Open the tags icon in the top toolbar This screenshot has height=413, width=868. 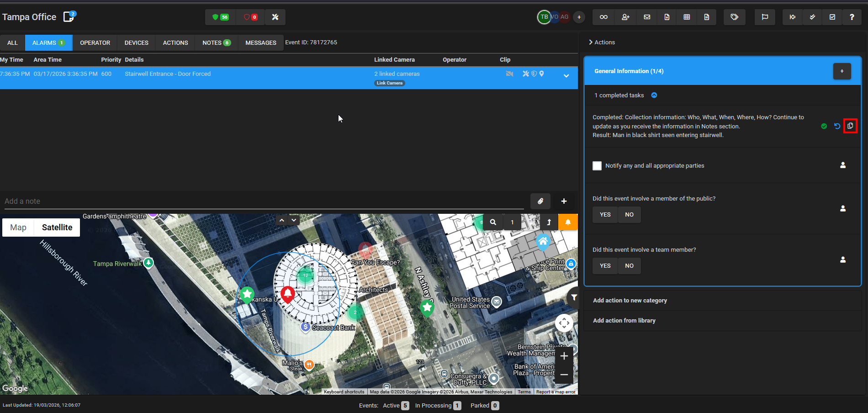(x=734, y=17)
